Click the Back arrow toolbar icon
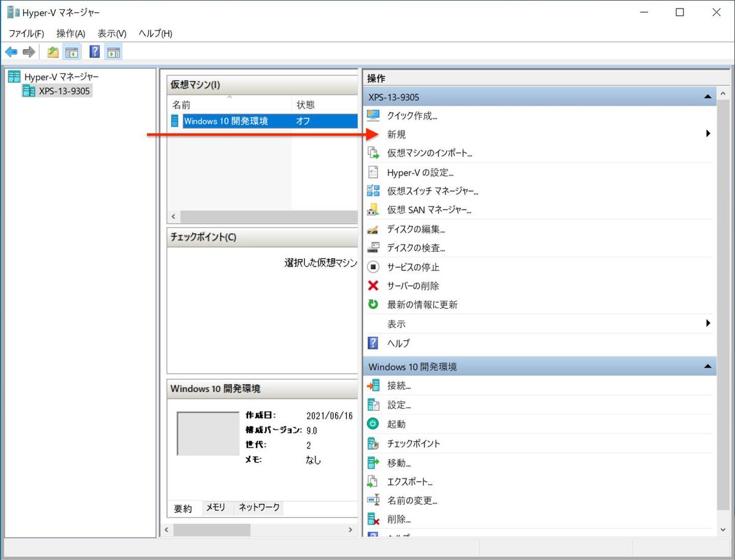Image resolution: width=735 pixels, height=560 pixels. tap(11, 52)
